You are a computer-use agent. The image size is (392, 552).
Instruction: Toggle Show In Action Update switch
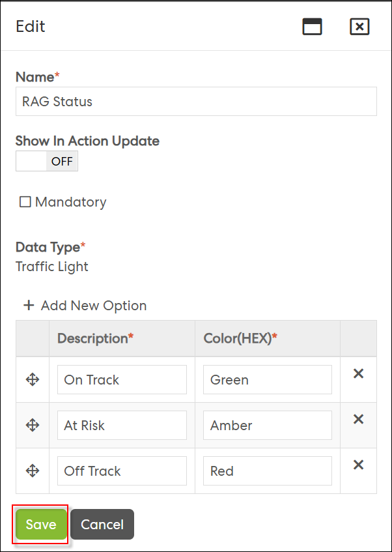tap(47, 161)
